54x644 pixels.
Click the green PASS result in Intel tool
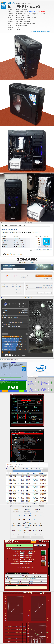(x=13, y=387)
